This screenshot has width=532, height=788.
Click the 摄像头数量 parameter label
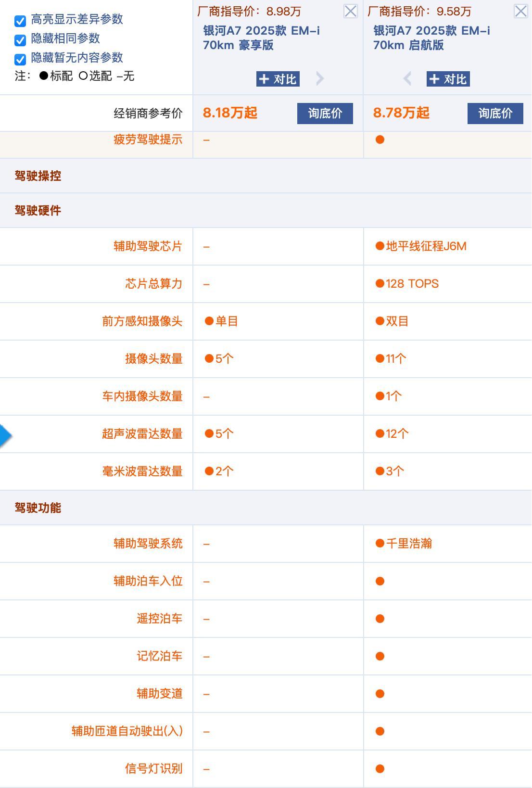pyautogui.click(x=154, y=359)
